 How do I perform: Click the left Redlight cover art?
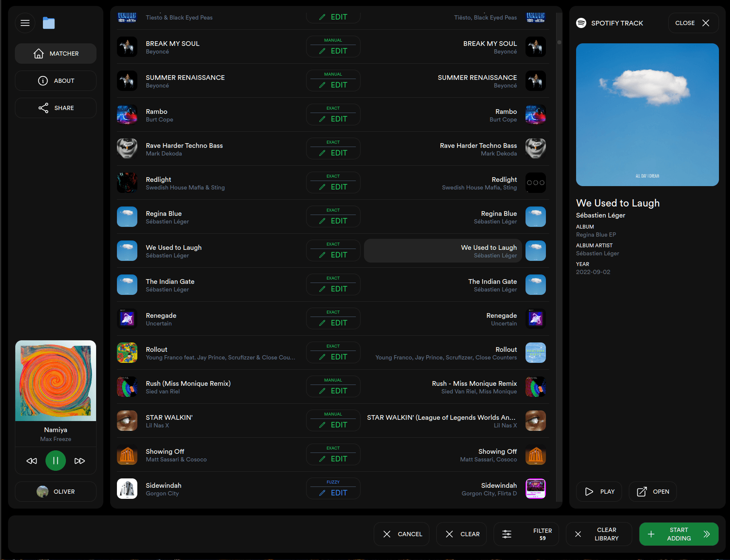(x=127, y=183)
